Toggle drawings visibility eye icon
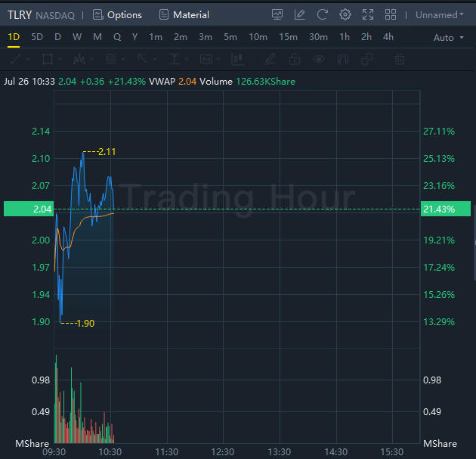Screen dimensions: 476x459 click(x=319, y=59)
